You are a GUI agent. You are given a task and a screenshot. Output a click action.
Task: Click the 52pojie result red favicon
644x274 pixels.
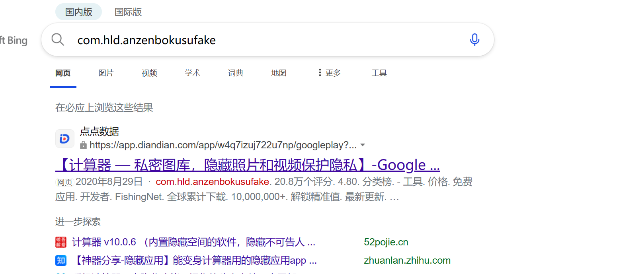61,242
